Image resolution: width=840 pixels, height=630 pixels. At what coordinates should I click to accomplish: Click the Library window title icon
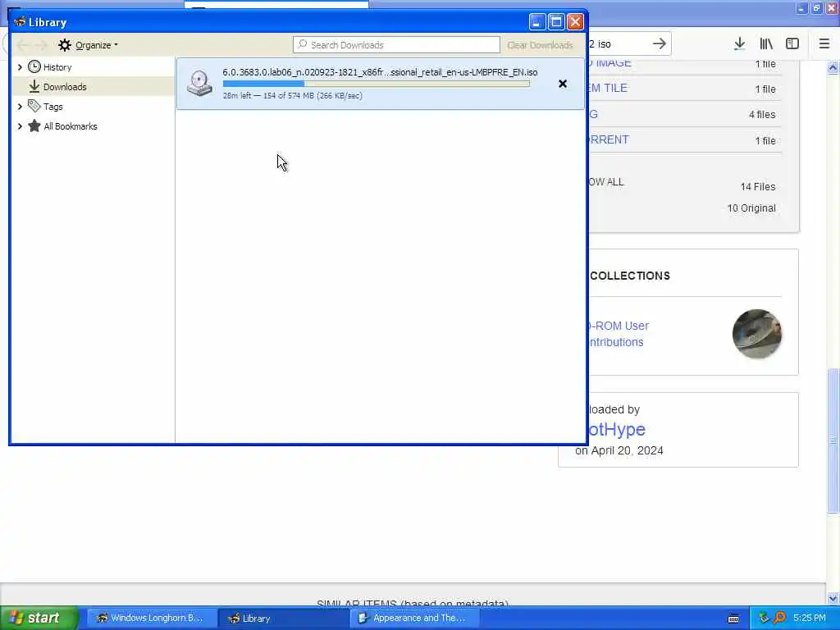[21, 22]
